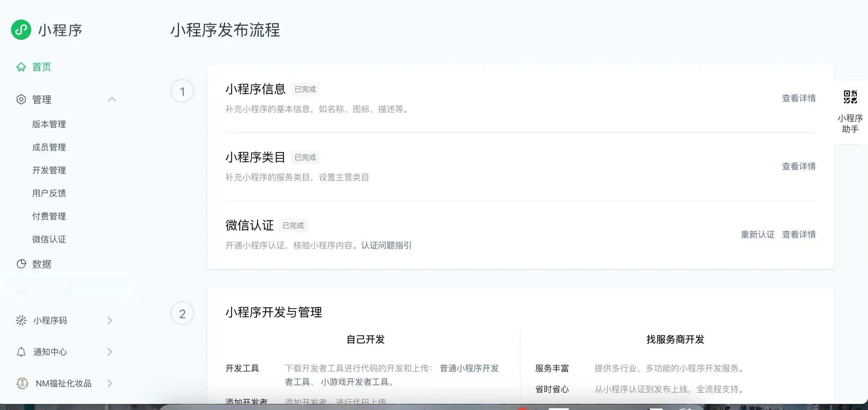Expand the 通知中心 submenu arrow

point(110,352)
